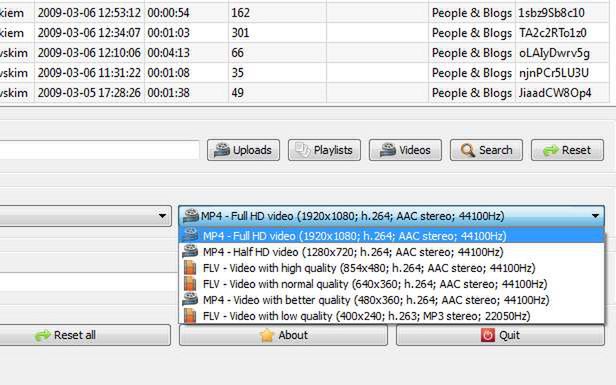This screenshot has height=385, width=616.
Task: Click the film strip icon beside FLV low quality
Action: 190,316
